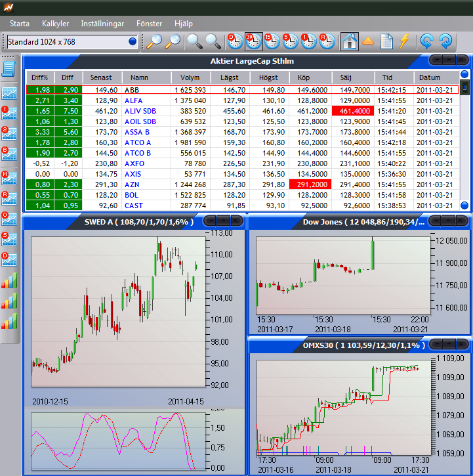The height and width of the screenshot is (476, 473).
Task: Open the Inställningar menu
Action: click(x=102, y=24)
